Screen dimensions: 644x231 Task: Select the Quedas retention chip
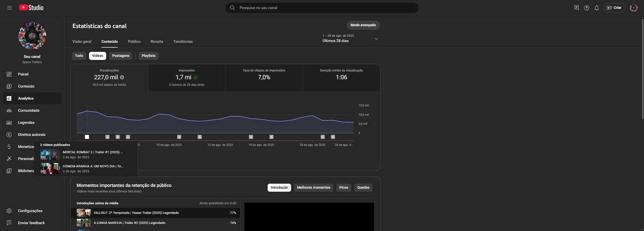363,188
